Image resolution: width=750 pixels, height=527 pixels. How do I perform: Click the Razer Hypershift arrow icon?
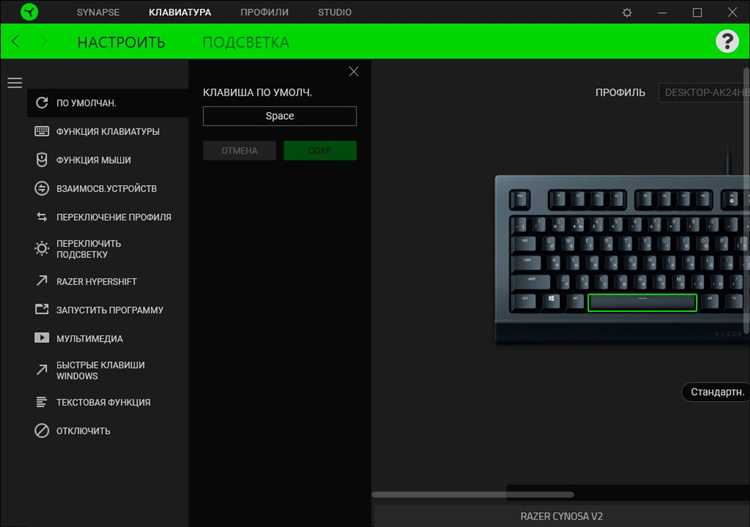tap(42, 281)
